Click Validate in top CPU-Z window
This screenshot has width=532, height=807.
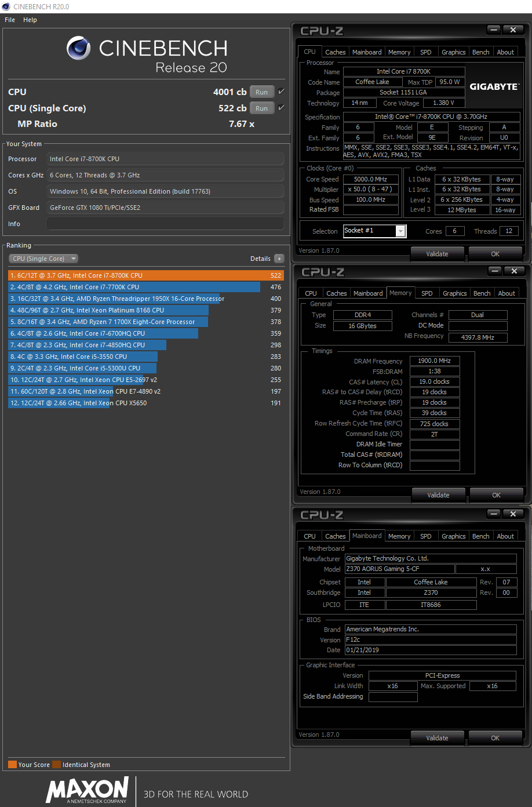pyautogui.click(x=437, y=254)
